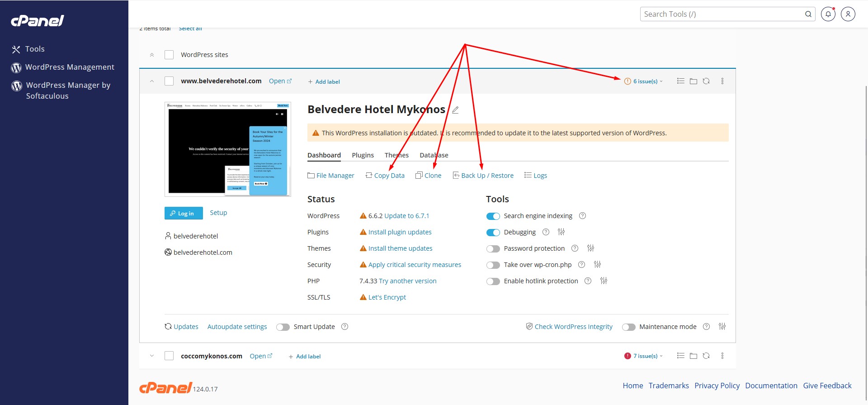Expand the 6 issue(s) dropdown
The image size is (868, 405).
click(645, 81)
